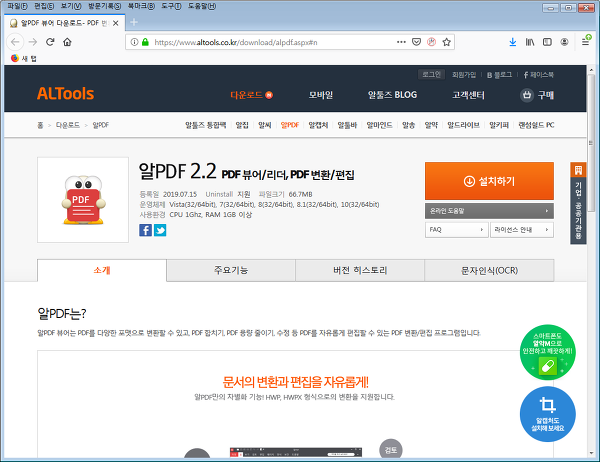Image resolution: width=600 pixels, height=462 pixels.
Task: Select 알약 in product submenu
Action: point(431,125)
